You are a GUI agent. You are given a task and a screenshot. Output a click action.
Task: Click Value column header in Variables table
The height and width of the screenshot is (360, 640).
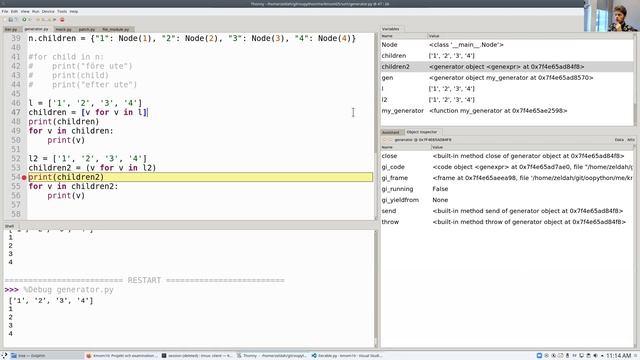click(531, 36)
